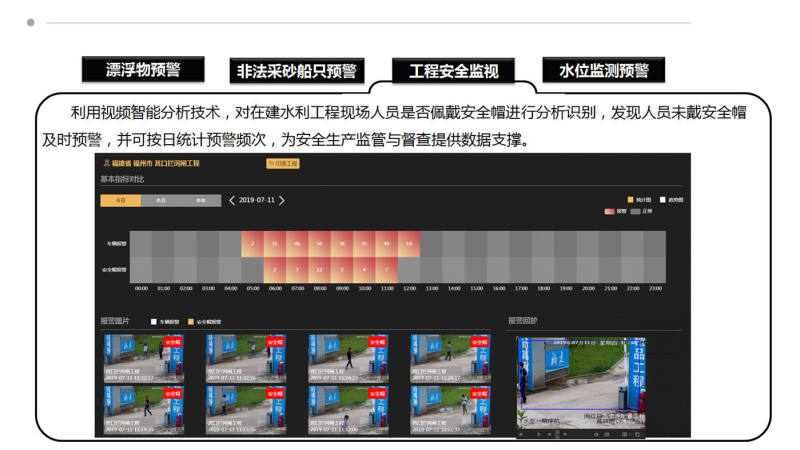Open the 漂浮物预警 tab
This screenshot has height=450, width=800.
coord(142,69)
